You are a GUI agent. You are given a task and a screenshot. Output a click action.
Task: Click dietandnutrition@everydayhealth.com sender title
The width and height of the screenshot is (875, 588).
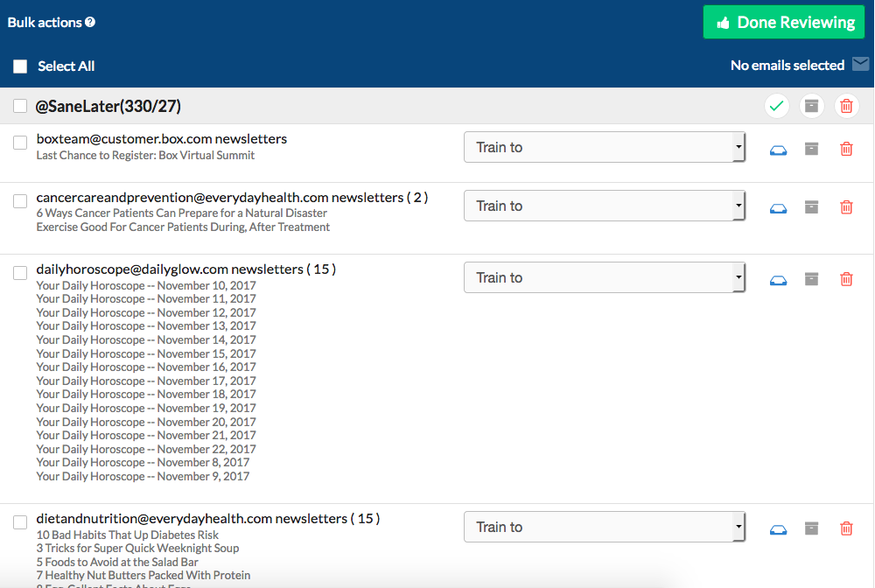point(208,519)
